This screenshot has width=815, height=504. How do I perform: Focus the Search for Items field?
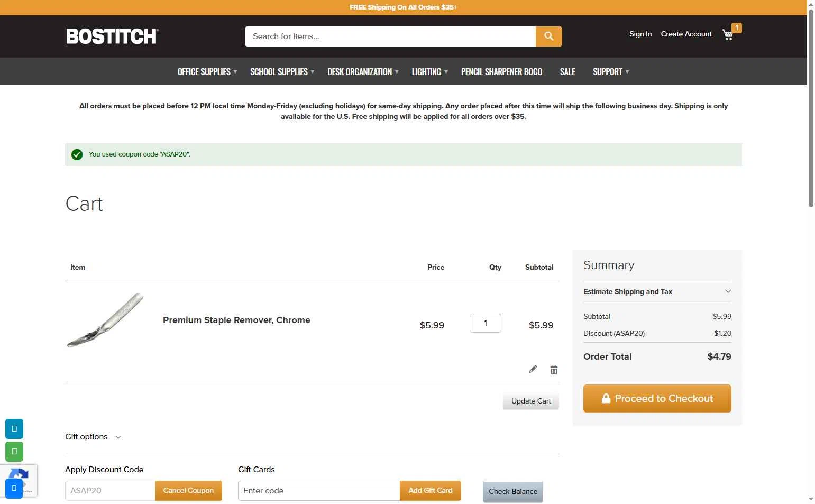point(390,36)
